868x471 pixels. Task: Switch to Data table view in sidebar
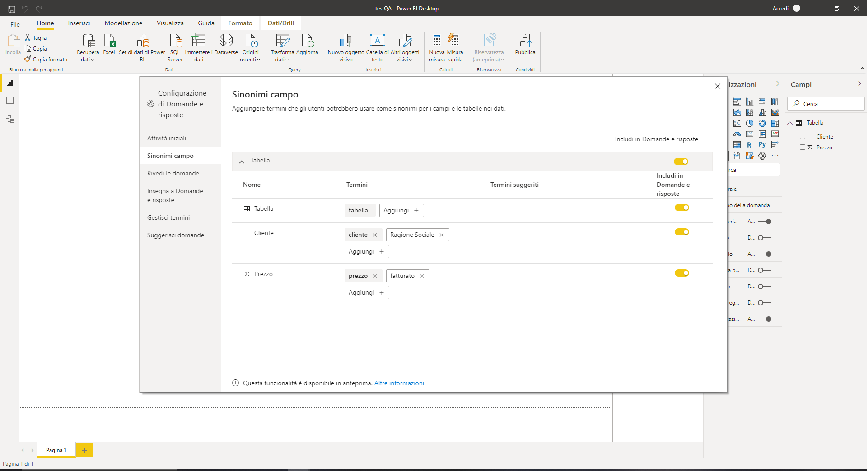click(10, 101)
